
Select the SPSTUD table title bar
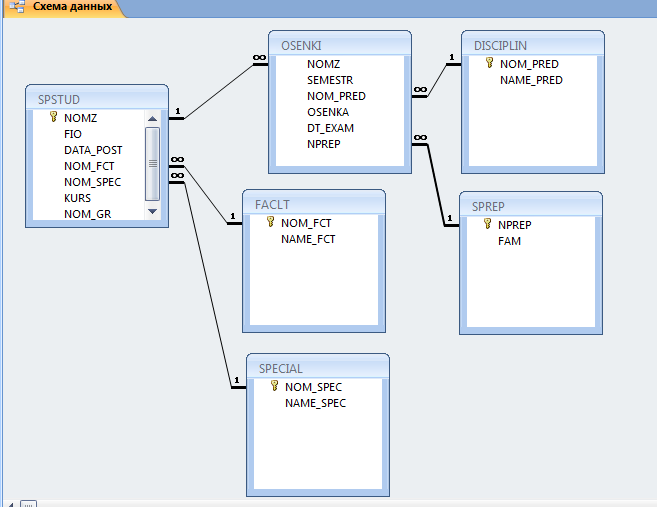(97, 99)
